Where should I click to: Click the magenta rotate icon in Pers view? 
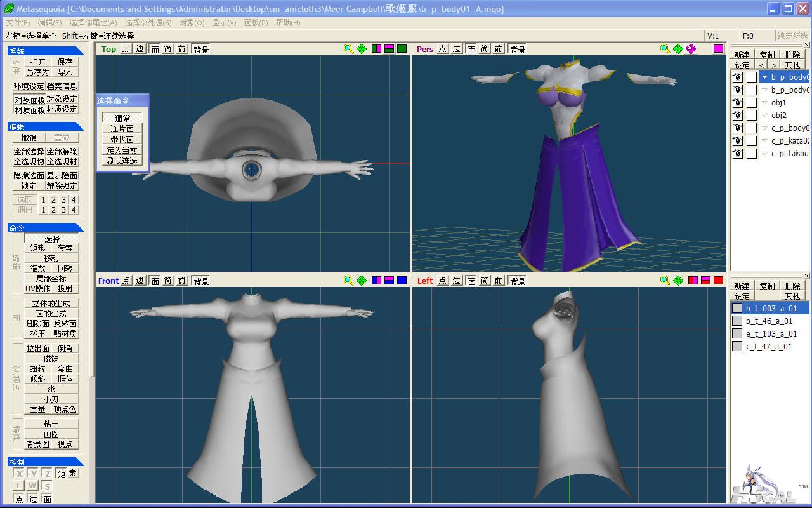[x=691, y=49]
